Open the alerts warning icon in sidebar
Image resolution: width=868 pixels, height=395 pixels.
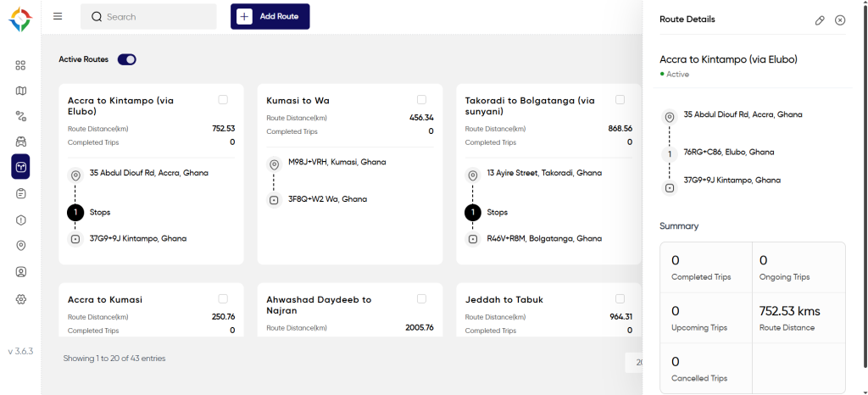20,220
